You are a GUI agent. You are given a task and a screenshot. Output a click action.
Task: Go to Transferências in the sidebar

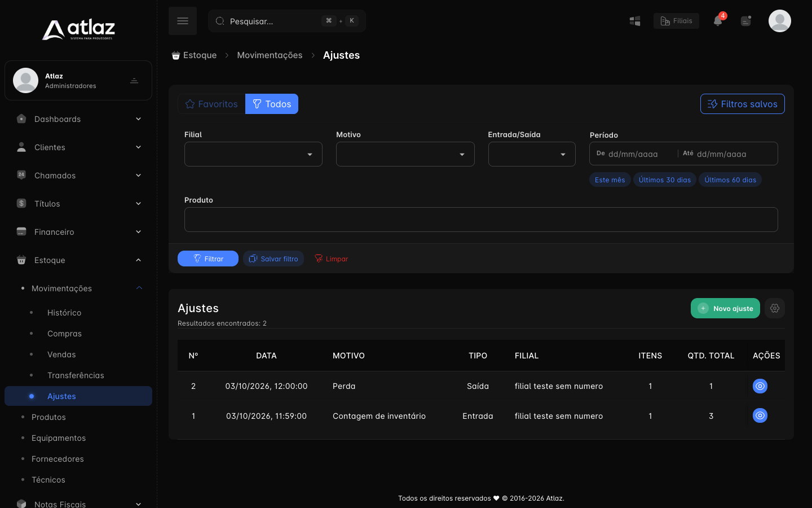tap(76, 375)
